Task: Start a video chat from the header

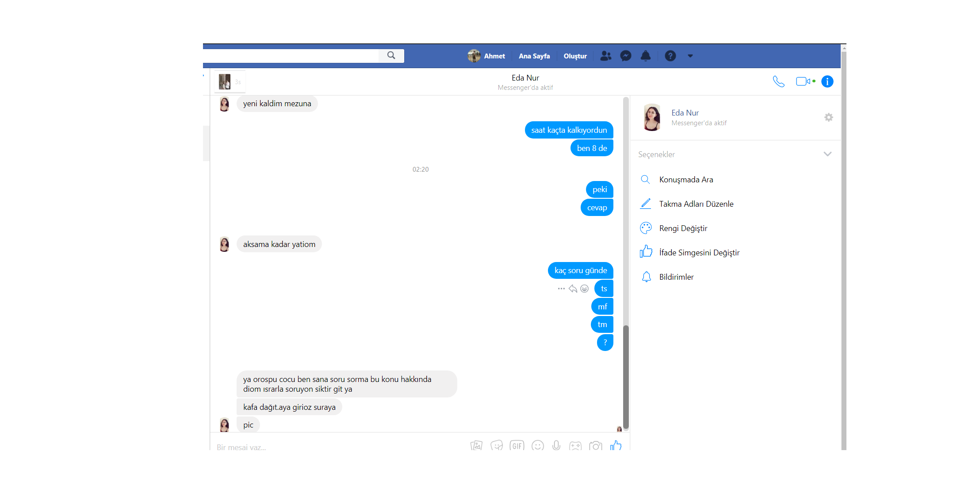Action: point(803,81)
